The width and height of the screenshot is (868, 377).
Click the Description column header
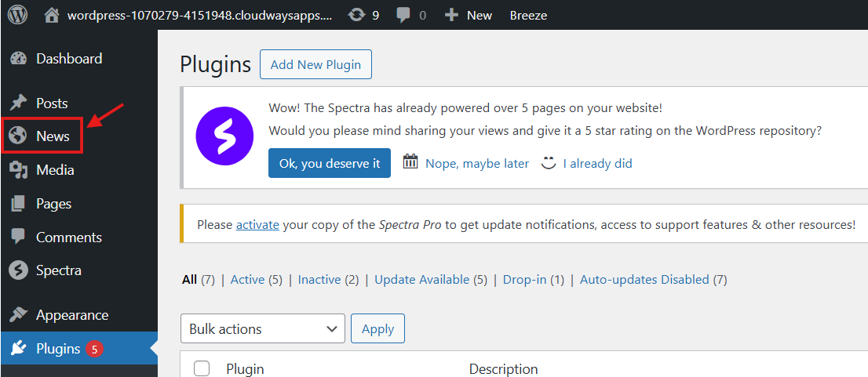(503, 369)
